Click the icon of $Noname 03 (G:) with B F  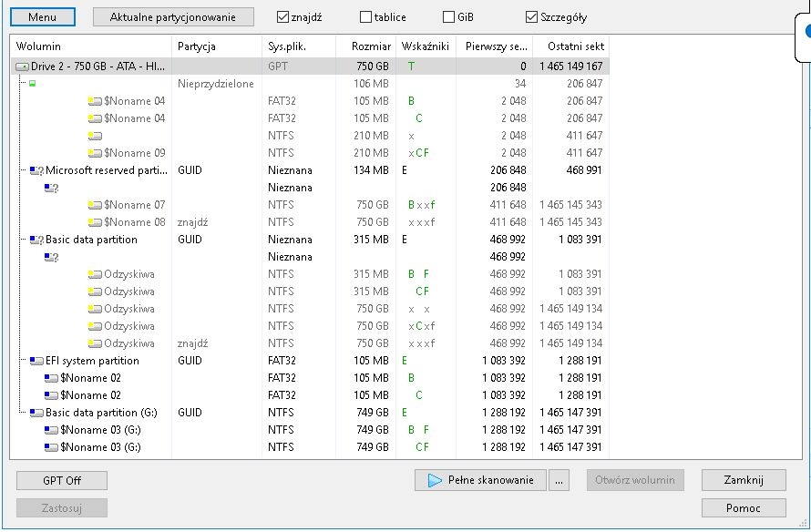tap(51, 430)
